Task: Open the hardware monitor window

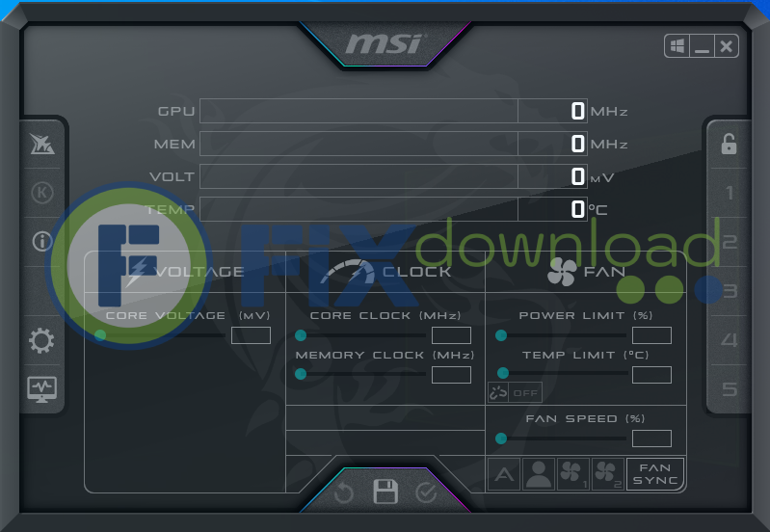Action: click(x=42, y=388)
